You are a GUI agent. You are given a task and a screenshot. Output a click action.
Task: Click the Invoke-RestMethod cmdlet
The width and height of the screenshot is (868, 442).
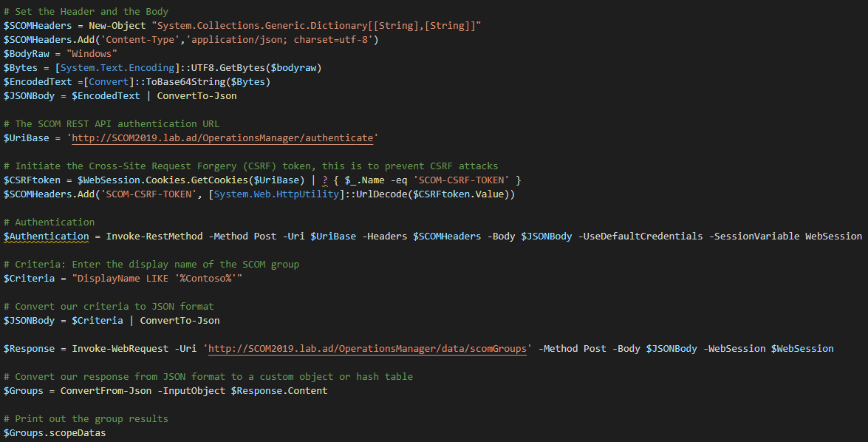[154, 237]
